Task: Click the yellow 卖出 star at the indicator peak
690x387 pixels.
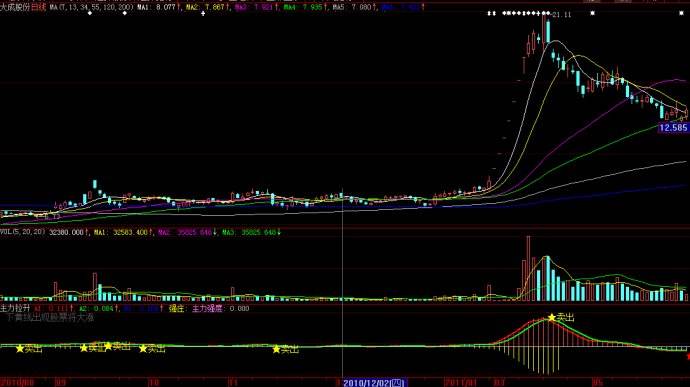Action: pyautogui.click(x=552, y=317)
